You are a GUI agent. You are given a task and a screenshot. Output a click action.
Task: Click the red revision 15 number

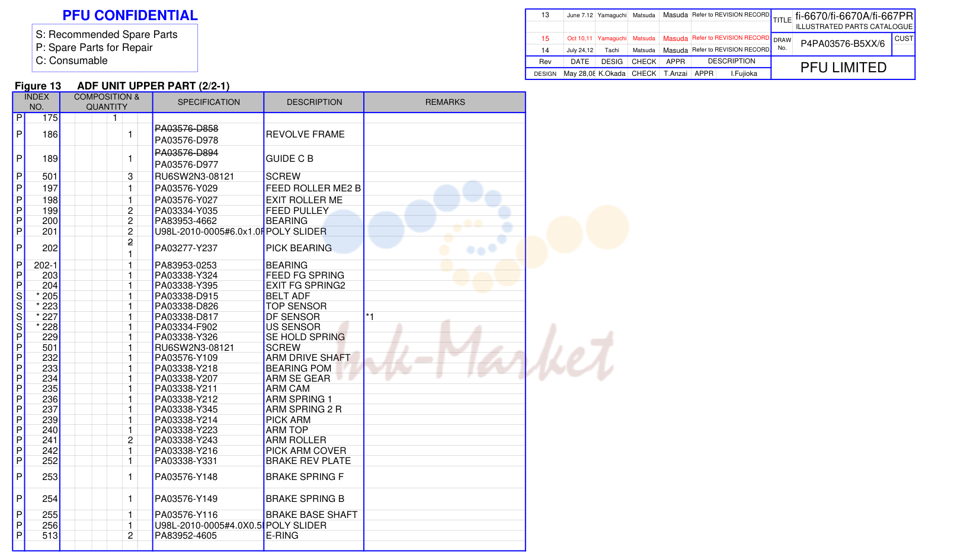(545, 39)
